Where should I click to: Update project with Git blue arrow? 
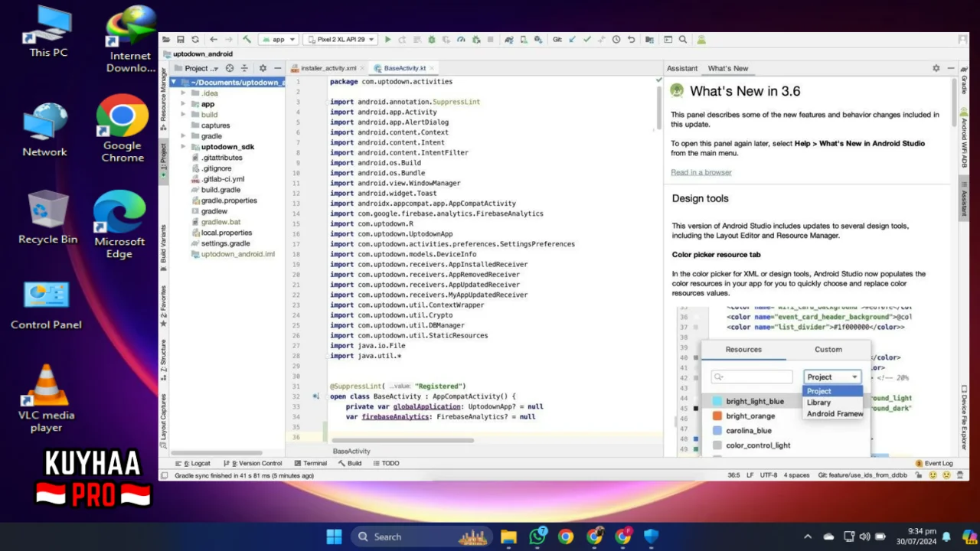pos(572,39)
